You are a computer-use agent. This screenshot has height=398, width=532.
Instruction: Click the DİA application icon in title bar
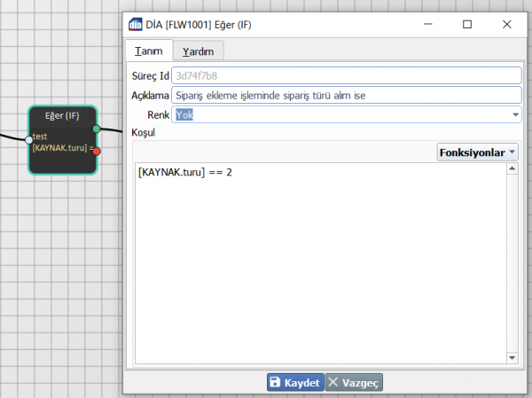tap(135, 25)
